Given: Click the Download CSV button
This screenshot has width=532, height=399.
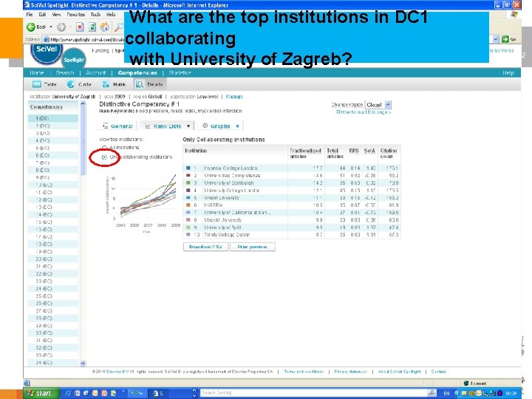Looking at the screenshot, I should click(x=205, y=247).
